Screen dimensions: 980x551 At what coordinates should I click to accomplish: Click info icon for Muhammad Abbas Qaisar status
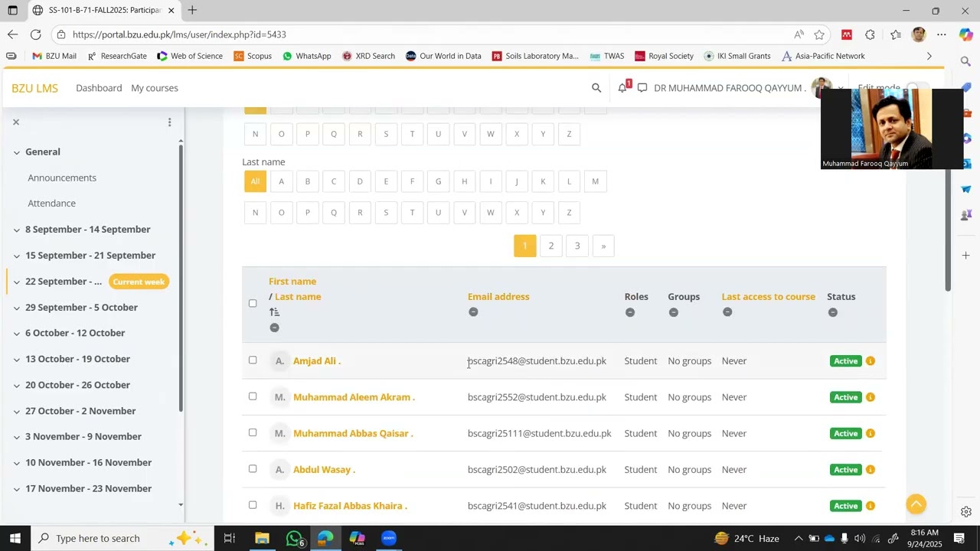point(871,434)
